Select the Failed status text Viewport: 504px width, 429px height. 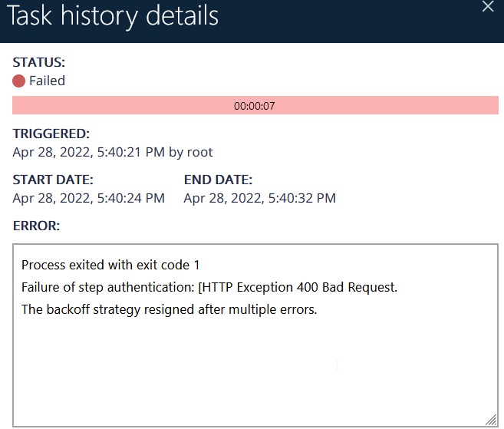coord(47,81)
